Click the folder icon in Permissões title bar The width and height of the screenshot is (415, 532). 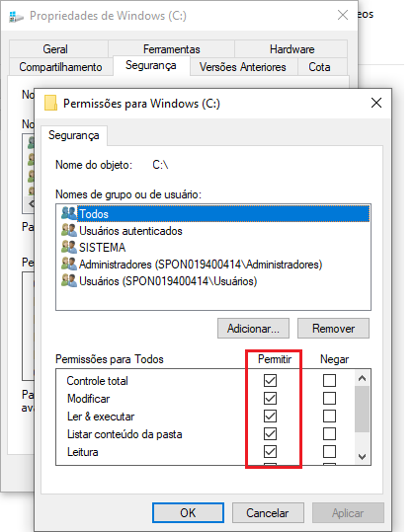pyautogui.click(x=50, y=103)
